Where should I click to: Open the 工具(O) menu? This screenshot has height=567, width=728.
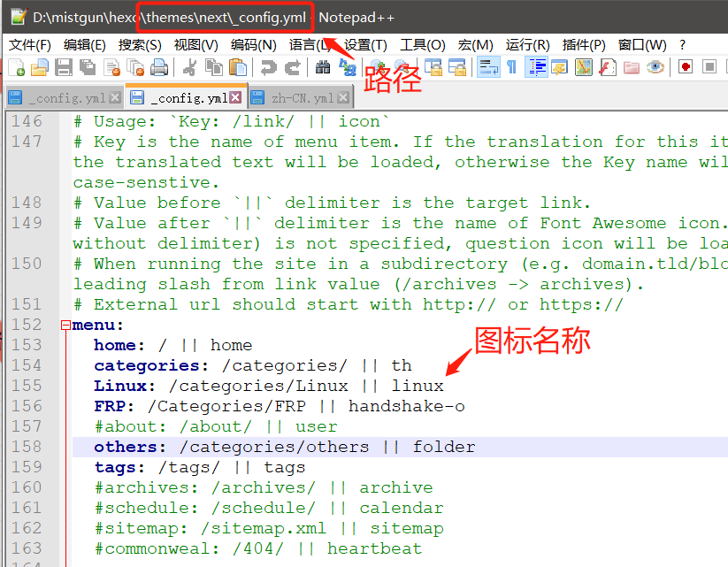pyautogui.click(x=423, y=45)
